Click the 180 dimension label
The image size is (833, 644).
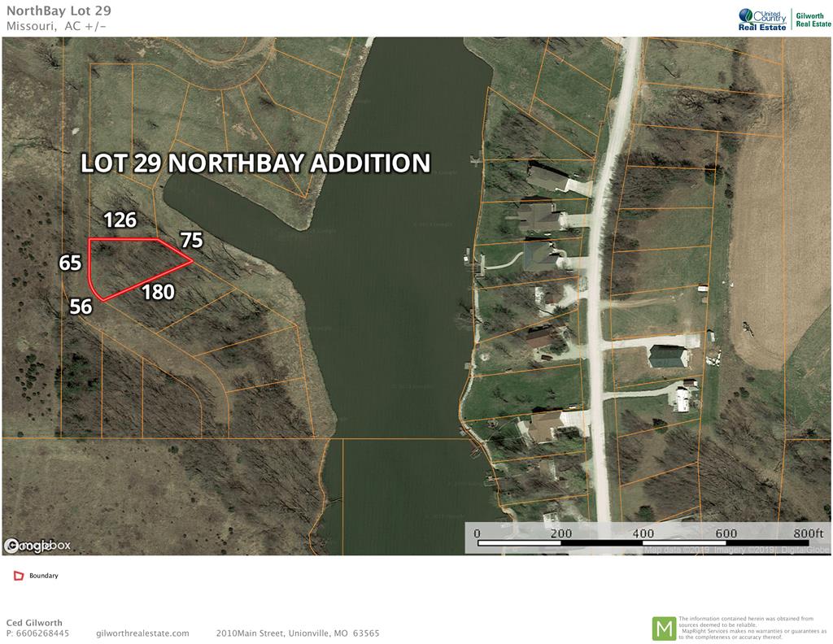coord(159,292)
